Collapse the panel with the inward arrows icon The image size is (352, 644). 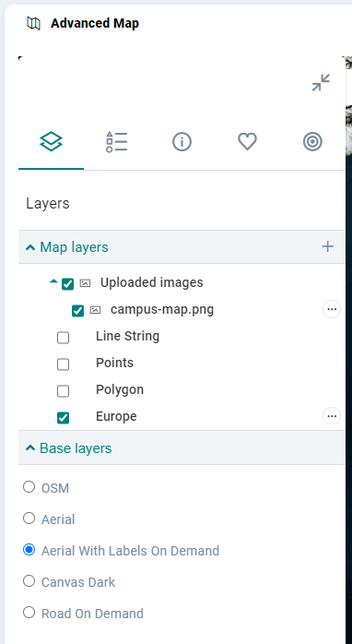pyautogui.click(x=321, y=82)
